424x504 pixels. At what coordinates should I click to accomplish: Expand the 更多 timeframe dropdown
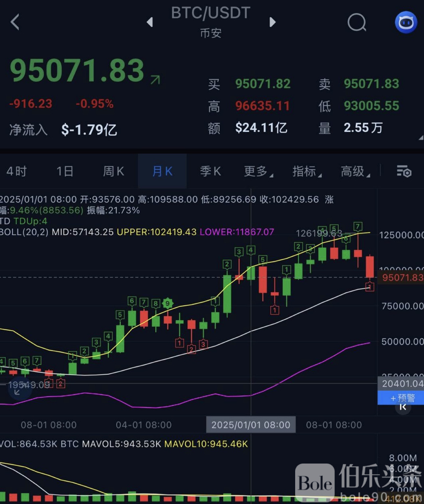pos(258,171)
